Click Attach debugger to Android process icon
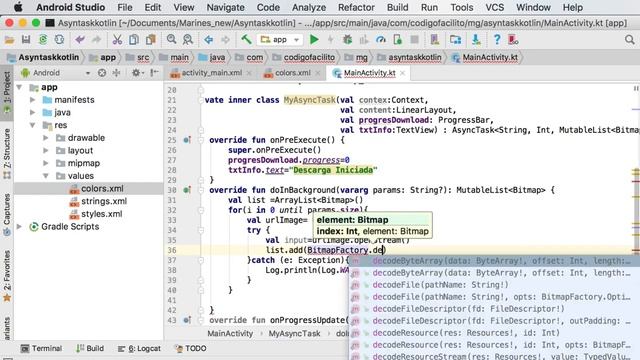The width and height of the screenshot is (640, 360). tap(398, 40)
